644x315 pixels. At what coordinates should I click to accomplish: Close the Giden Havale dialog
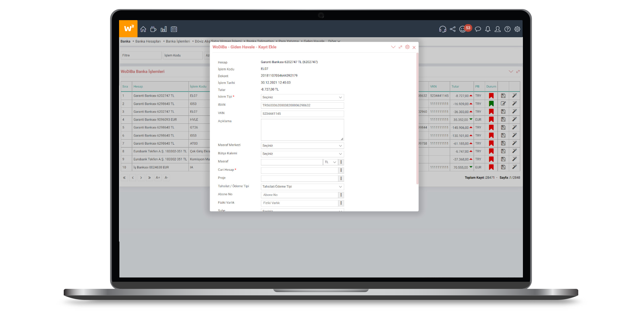coord(414,47)
